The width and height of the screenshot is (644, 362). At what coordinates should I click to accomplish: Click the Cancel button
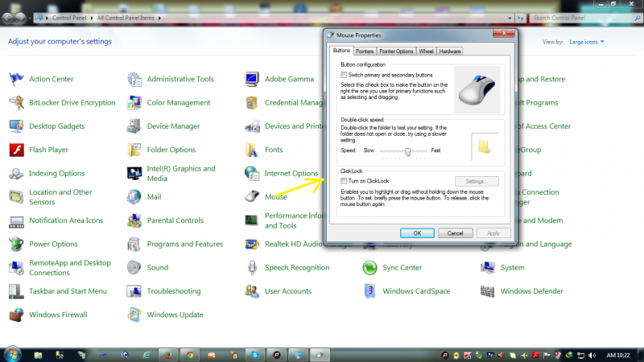455,233
